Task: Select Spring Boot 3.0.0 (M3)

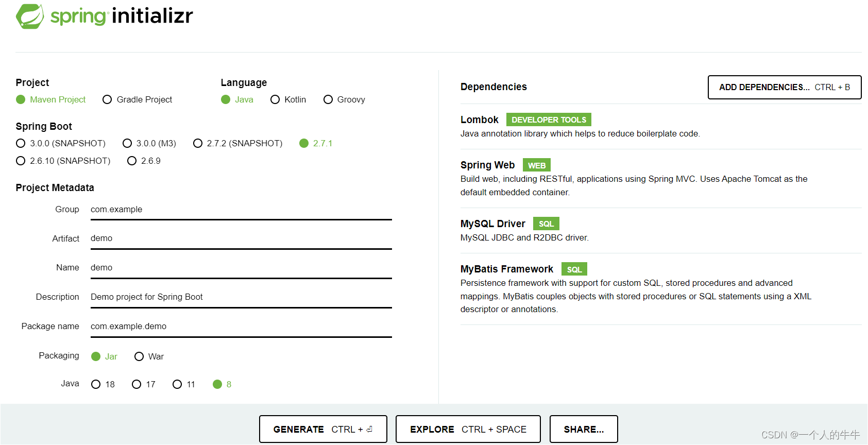Action: tap(149, 143)
